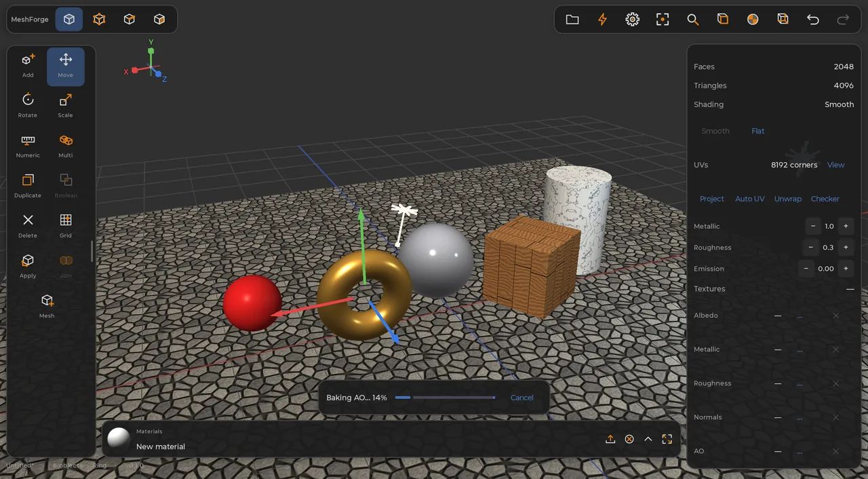Switch to object selection mode
The image size is (868, 479).
click(x=69, y=20)
